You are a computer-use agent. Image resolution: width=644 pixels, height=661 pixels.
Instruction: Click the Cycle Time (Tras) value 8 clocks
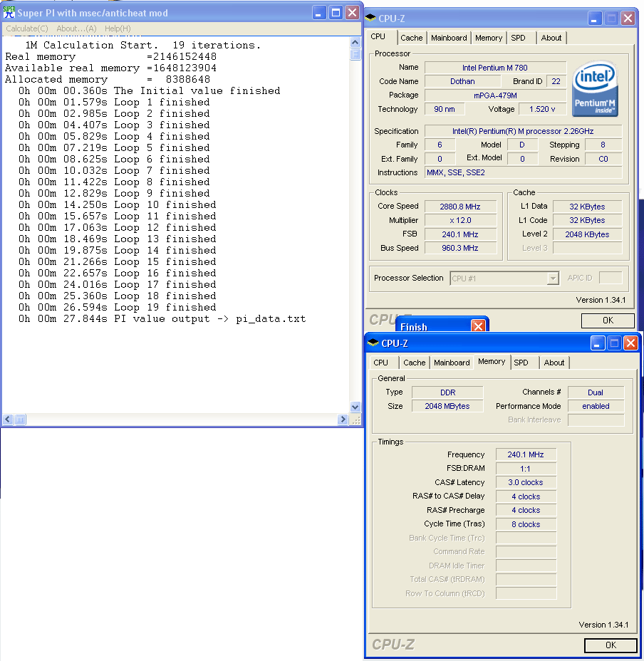(526, 524)
